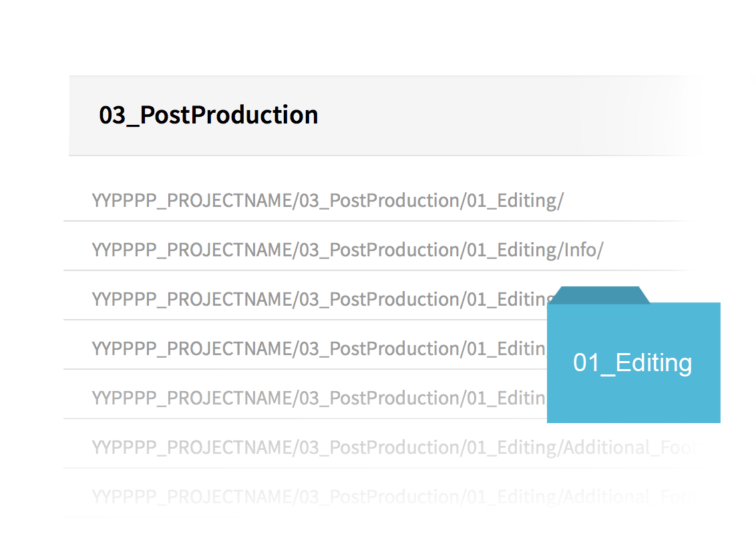Image resolution: width=756 pixels, height=536 pixels.
Task: Click the 03_PostProduction section heading
Action: 208,115
